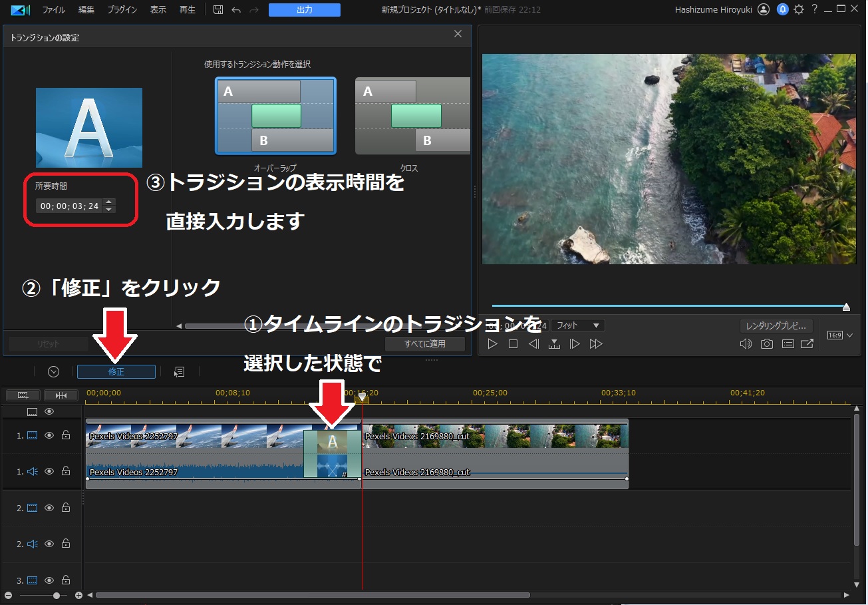Hide video track 1 with eye icon
This screenshot has width=868, height=605.
(x=49, y=435)
